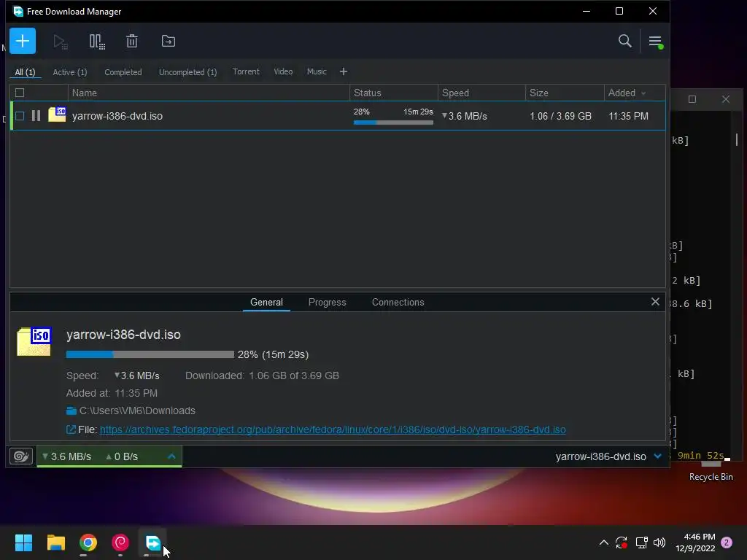The image size is (747, 560).
Task: Click the external link icon before File URL
Action: [x=71, y=429]
